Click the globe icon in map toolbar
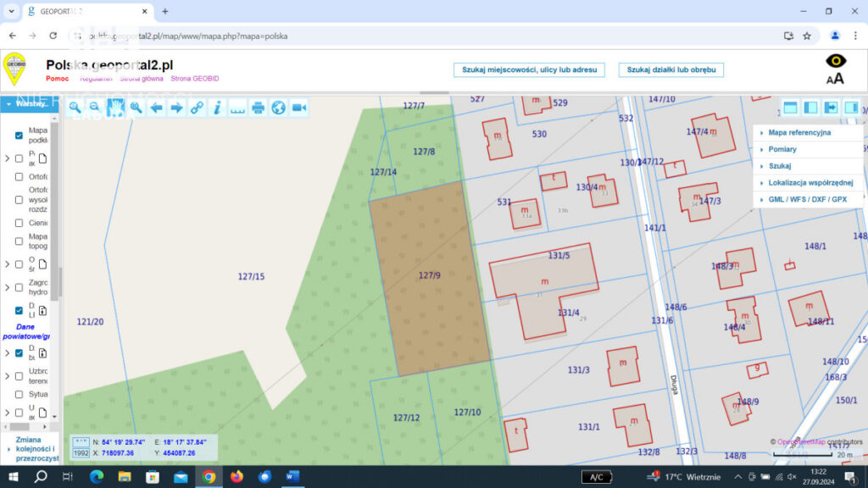This screenshot has width=868, height=488. [278, 108]
